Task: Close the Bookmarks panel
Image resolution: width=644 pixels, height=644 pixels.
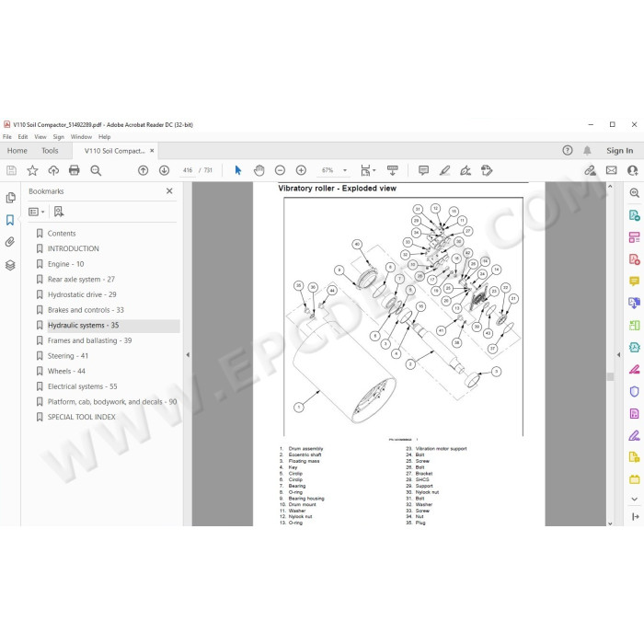Action: coord(169,191)
